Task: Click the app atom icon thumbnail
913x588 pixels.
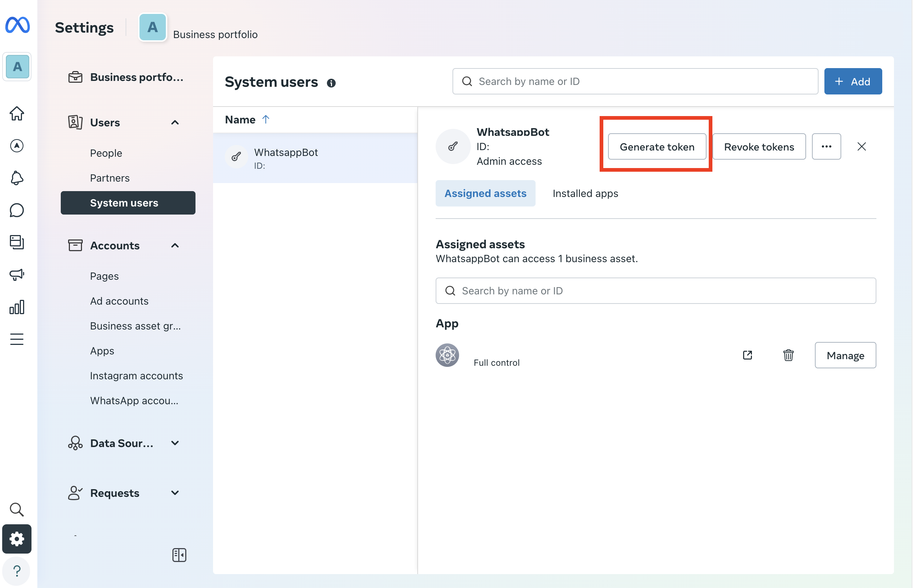Action: click(447, 355)
